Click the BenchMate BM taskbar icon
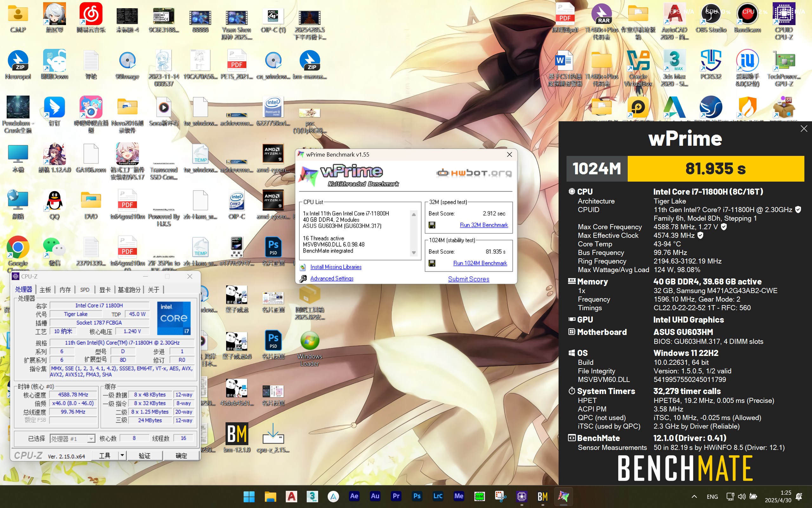 [543, 496]
